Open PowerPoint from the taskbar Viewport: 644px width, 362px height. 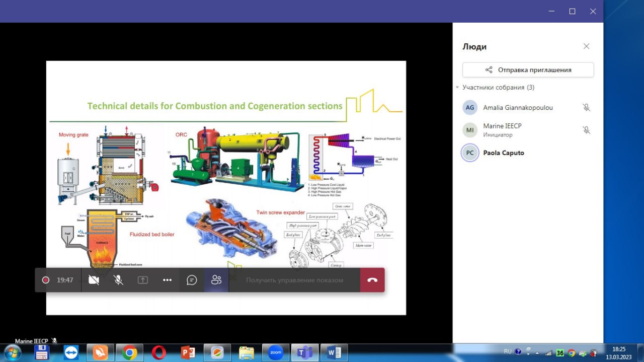188,353
